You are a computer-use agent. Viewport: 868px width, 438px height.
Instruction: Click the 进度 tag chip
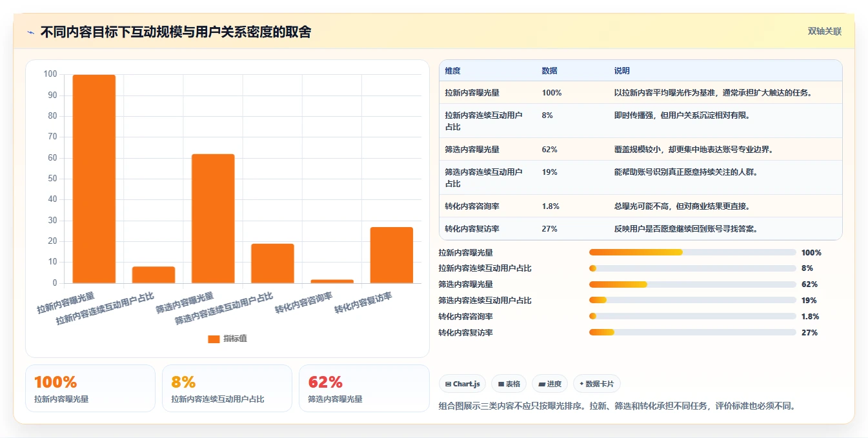pos(550,384)
